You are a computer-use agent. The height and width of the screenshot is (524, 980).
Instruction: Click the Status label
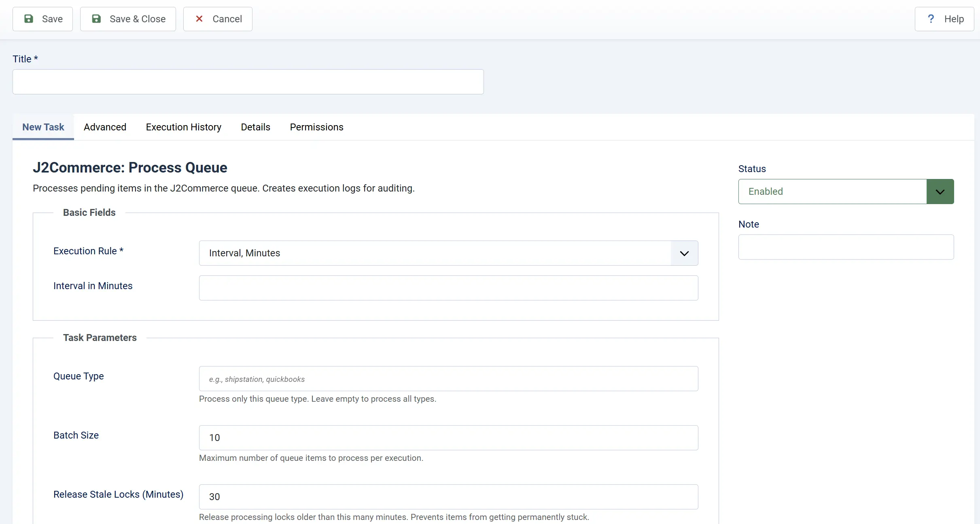(x=752, y=169)
